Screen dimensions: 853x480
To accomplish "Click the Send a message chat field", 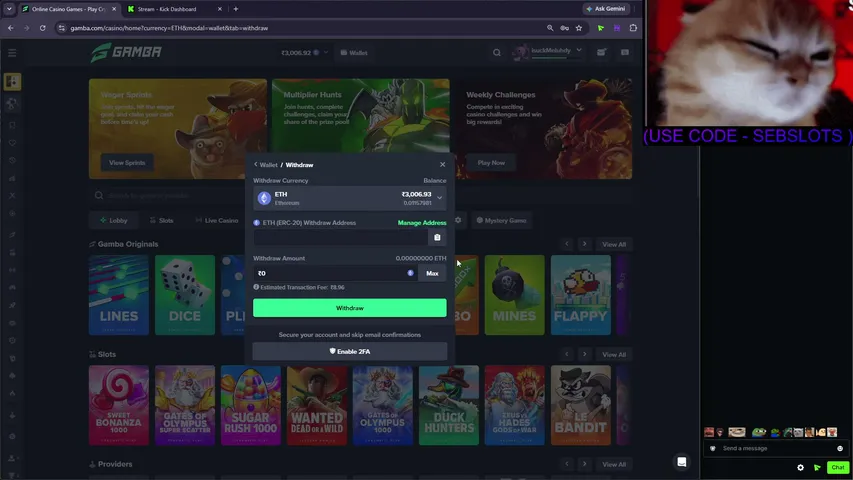I will coord(775,448).
